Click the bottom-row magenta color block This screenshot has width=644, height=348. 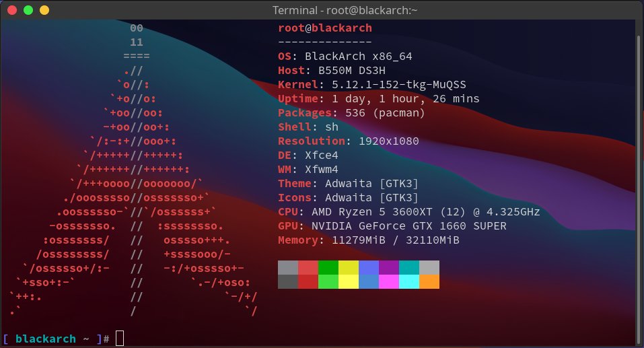coord(388,281)
